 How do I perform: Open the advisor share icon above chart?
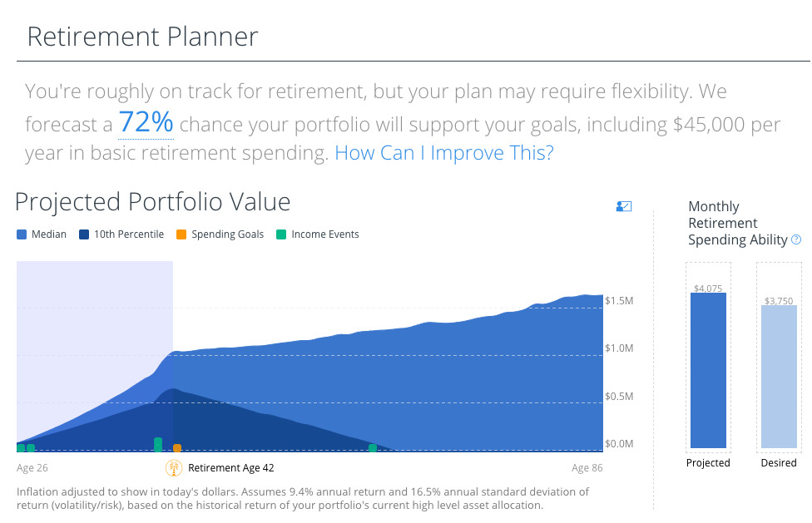pyautogui.click(x=623, y=206)
